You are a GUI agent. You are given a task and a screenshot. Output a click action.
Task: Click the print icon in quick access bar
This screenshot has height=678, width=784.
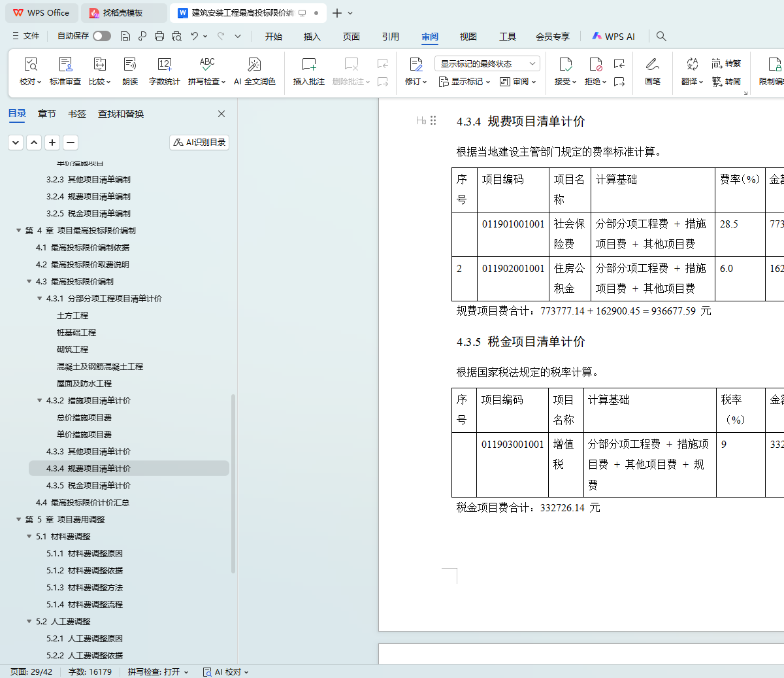pyautogui.click(x=159, y=36)
